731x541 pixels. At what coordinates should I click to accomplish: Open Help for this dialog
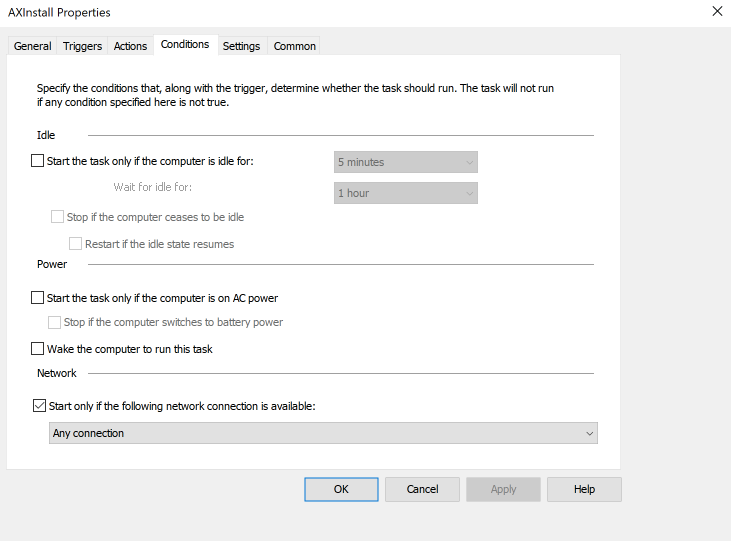(x=584, y=489)
